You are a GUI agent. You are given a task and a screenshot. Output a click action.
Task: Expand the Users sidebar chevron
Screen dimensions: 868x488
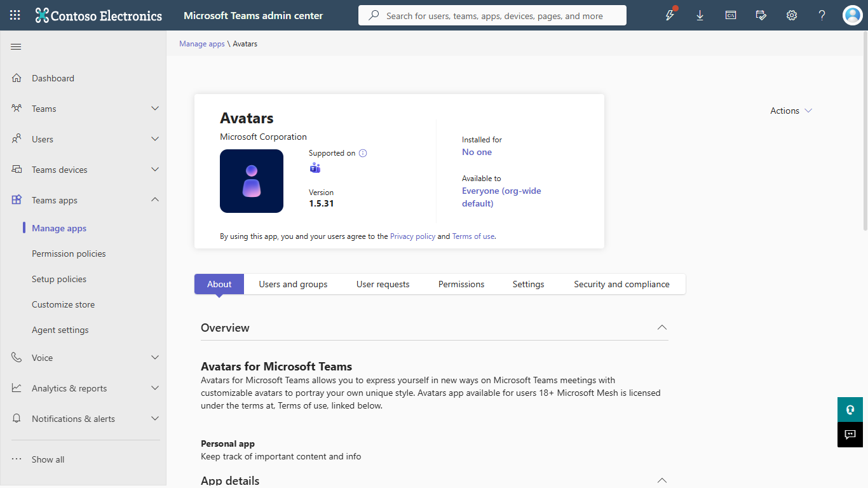pos(155,139)
